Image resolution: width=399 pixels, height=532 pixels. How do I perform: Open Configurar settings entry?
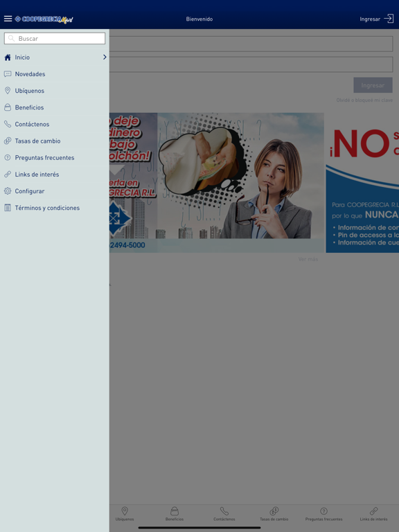tap(55, 191)
